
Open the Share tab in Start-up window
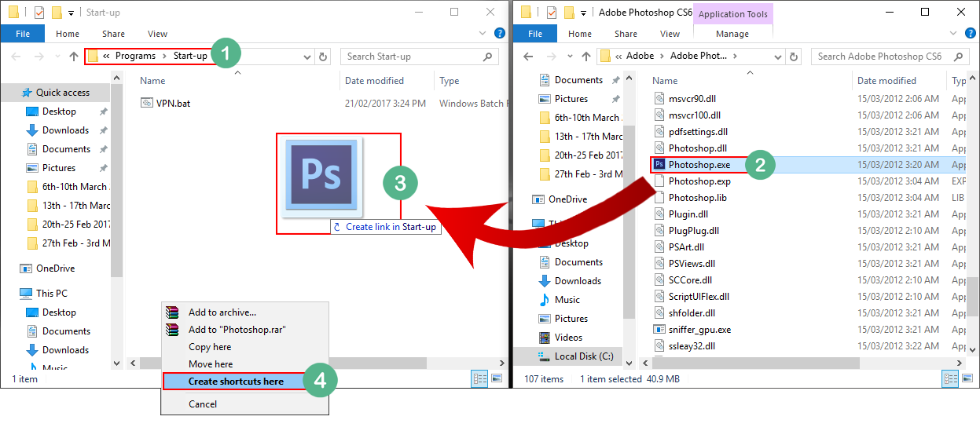click(113, 34)
